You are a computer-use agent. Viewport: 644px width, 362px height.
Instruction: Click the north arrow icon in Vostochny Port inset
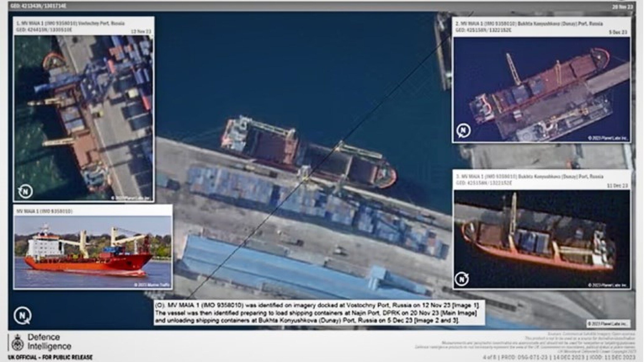25,191
